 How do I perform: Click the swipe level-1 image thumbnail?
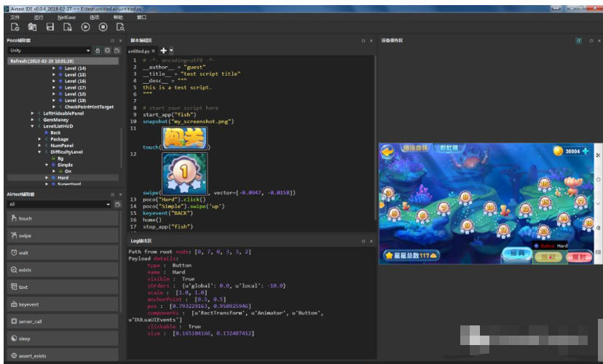click(x=184, y=173)
